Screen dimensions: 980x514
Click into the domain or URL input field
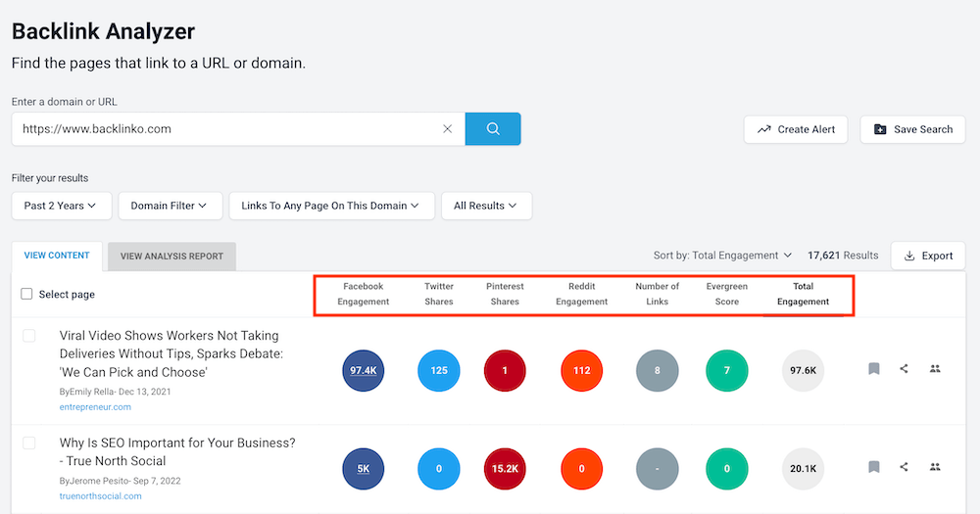point(225,128)
